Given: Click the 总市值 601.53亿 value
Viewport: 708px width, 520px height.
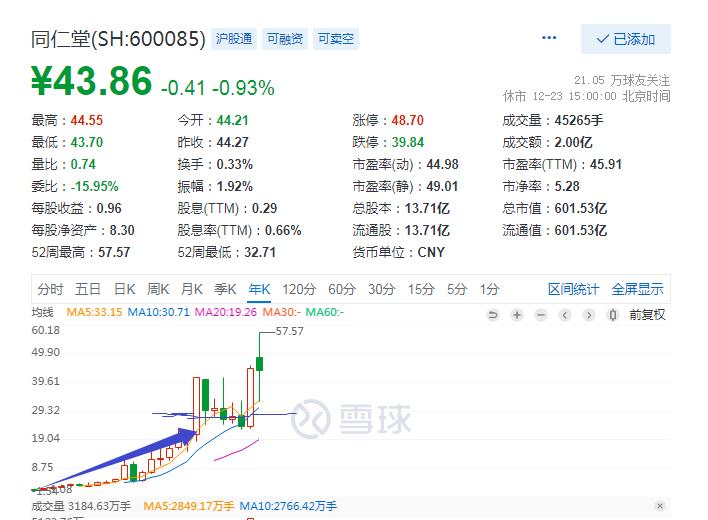Looking at the screenshot, I should 581,209.
